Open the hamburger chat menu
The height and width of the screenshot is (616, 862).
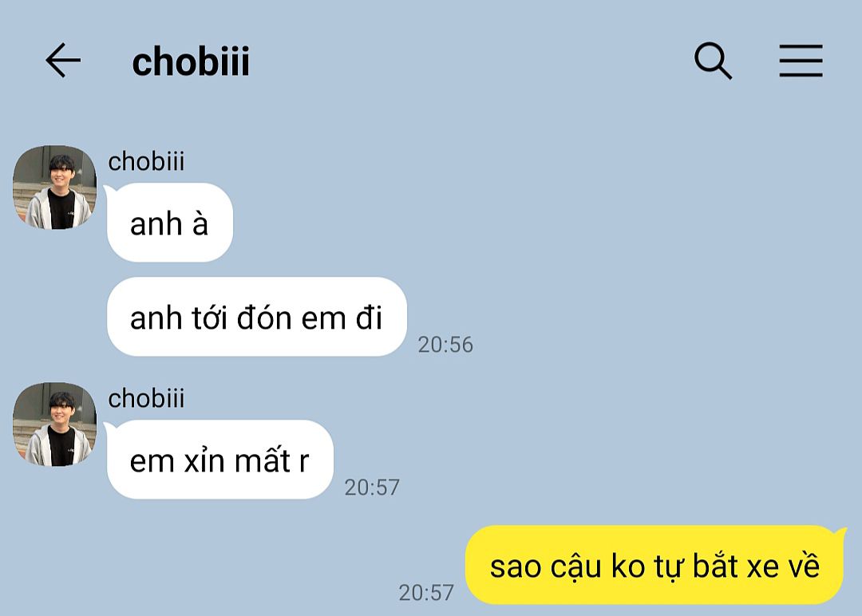click(801, 61)
